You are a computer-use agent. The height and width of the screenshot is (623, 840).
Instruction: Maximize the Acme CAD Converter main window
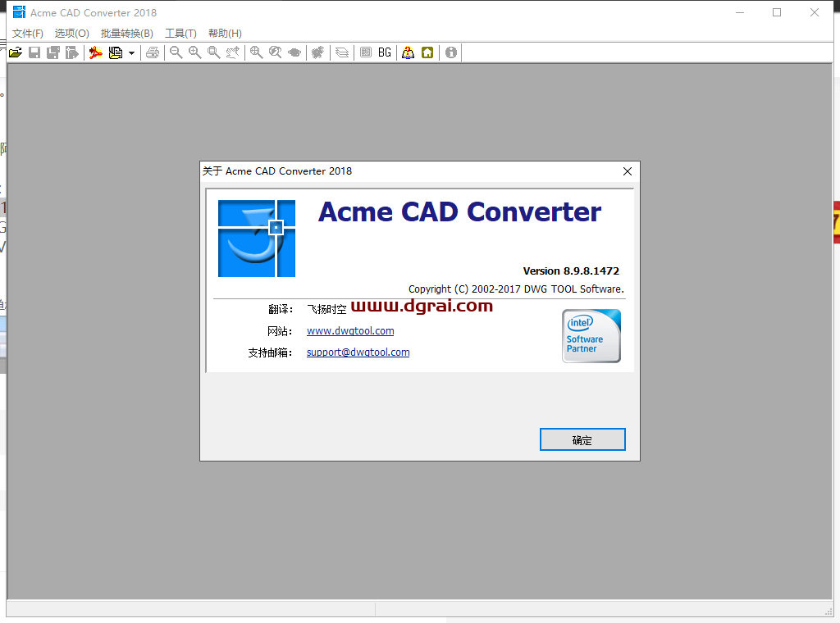777,12
